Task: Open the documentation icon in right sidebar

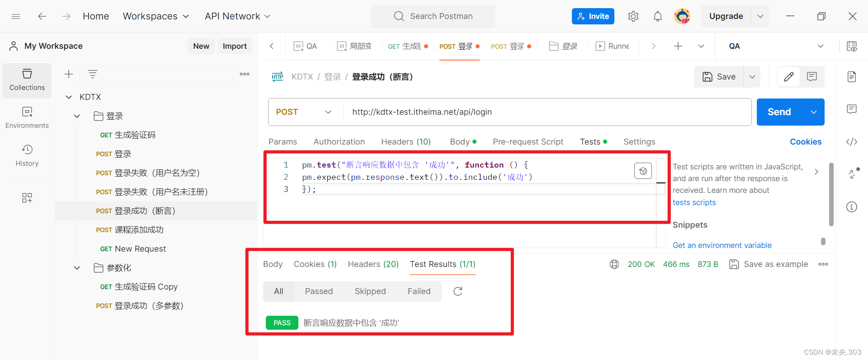Action: click(x=852, y=77)
